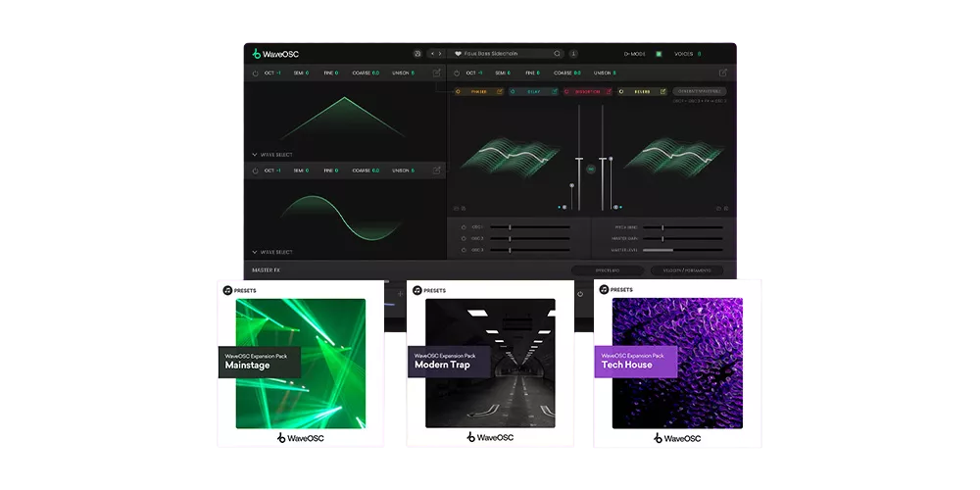The image size is (980, 490).
Task: Click the WaveOSC logo in the plugin header
Action: point(275,54)
